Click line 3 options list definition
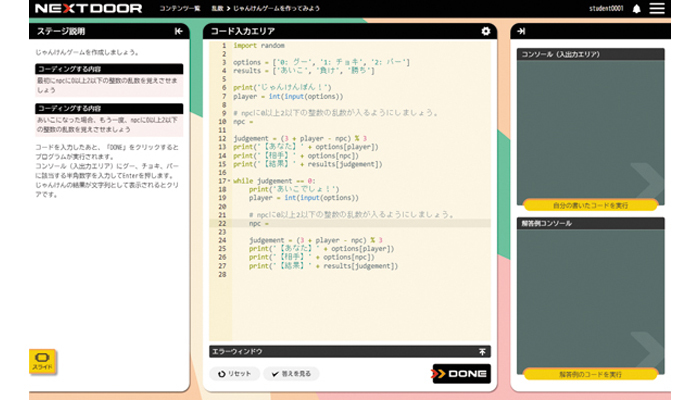 pos(321,62)
